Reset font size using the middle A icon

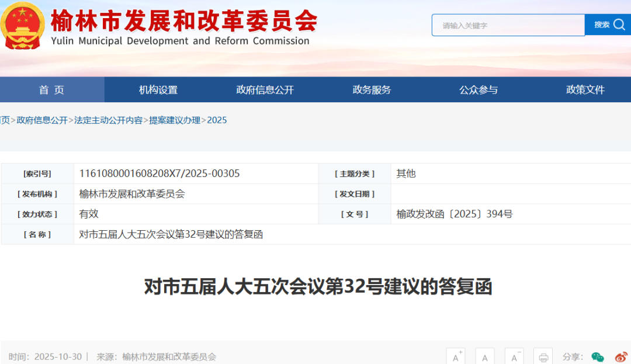(486, 356)
